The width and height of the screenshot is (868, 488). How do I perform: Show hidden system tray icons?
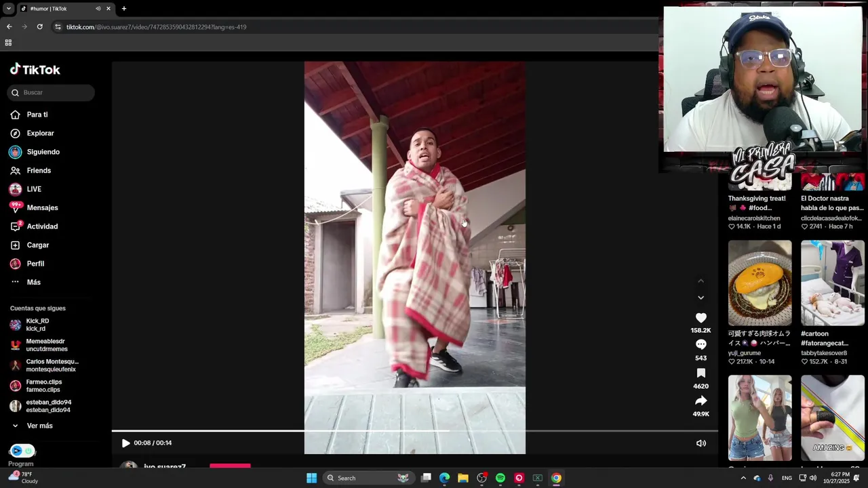click(x=743, y=479)
